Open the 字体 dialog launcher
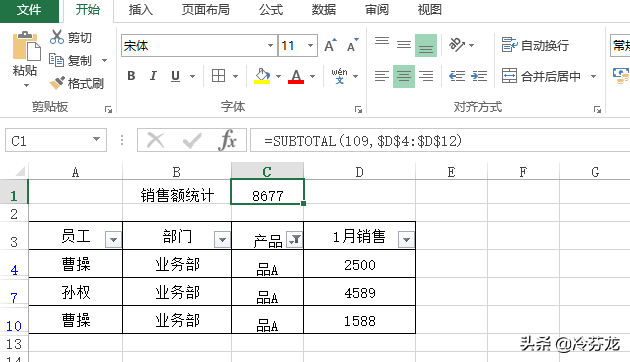 coord(358,109)
